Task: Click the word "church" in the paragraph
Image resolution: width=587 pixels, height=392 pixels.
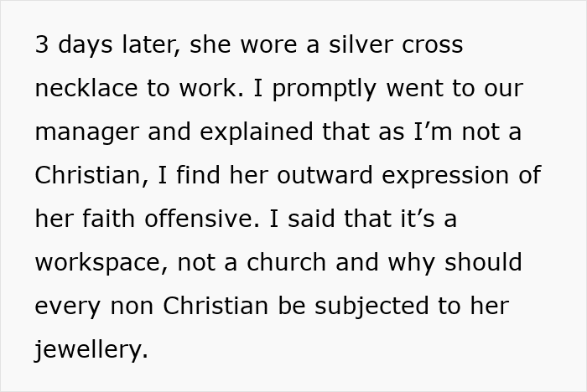Action: [286, 262]
